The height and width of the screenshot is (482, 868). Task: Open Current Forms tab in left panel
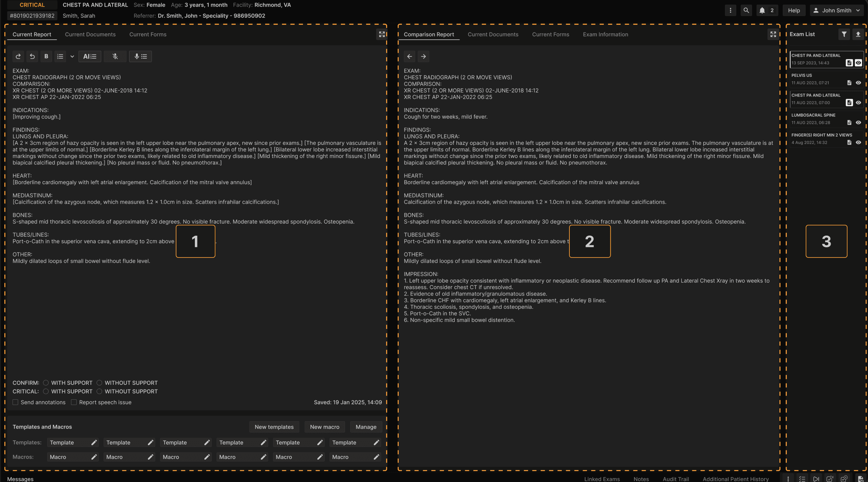tap(148, 34)
